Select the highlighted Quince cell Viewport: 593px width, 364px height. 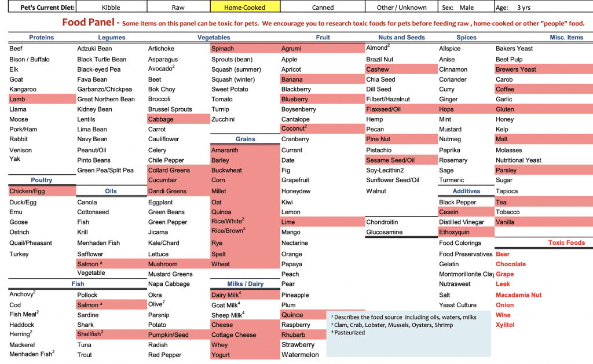click(x=303, y=315)
